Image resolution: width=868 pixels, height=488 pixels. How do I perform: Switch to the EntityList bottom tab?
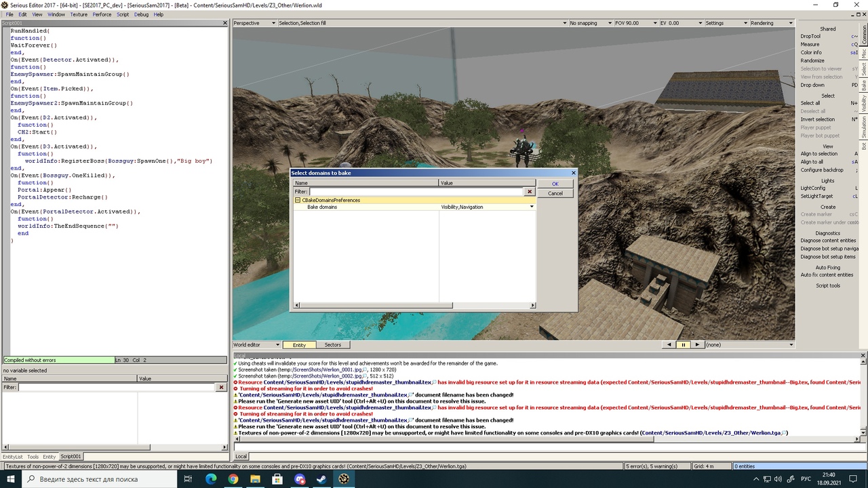pyautogui.click(x=12, y=457)
